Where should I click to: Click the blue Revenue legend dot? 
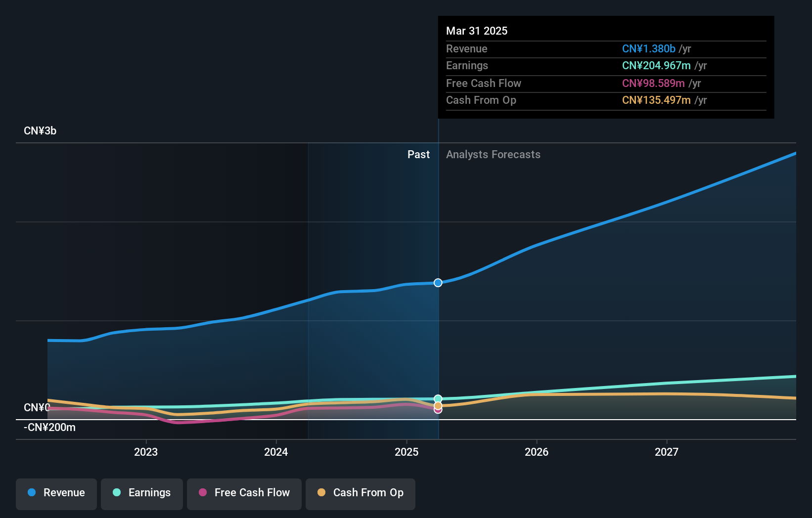pos(32,492)
